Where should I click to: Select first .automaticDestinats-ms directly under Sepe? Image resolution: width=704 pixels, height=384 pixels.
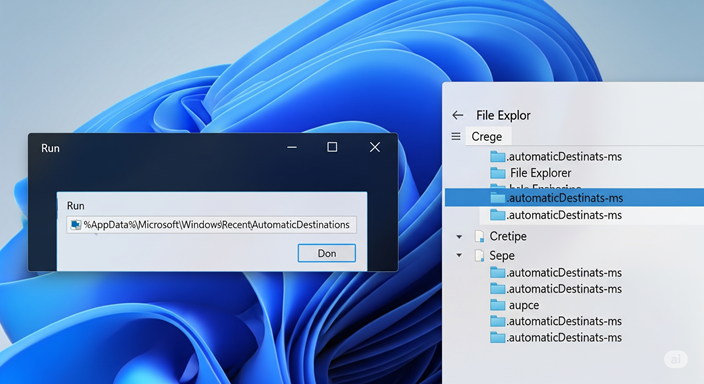[556, 273]
